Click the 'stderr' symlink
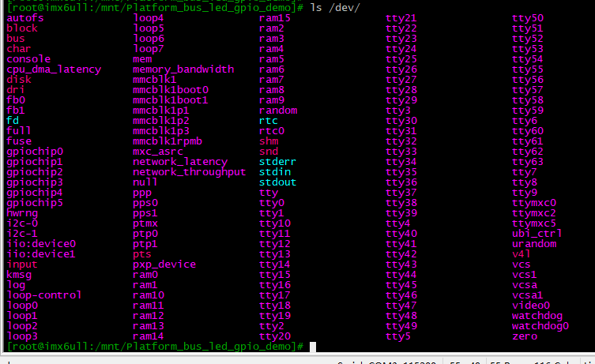The height and width of the screenshot is (364, 595). pyautogui.click(x=277, y=162)
